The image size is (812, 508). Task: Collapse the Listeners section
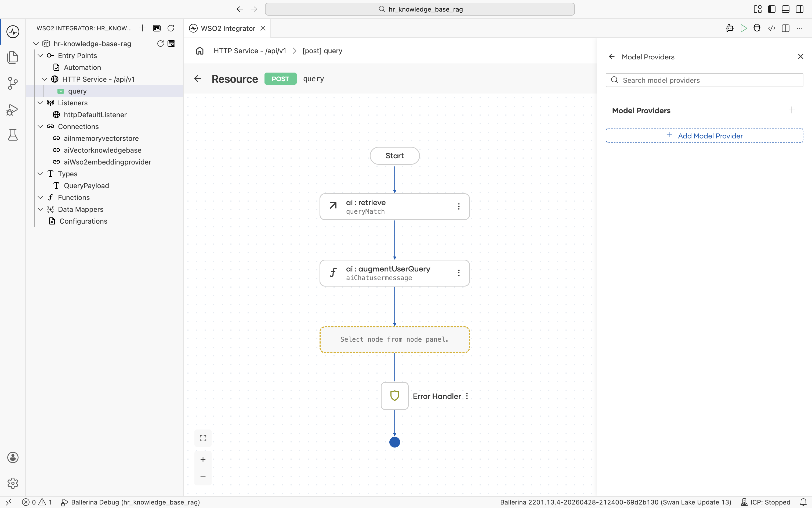pyautogui.click(x=40, y=103)
